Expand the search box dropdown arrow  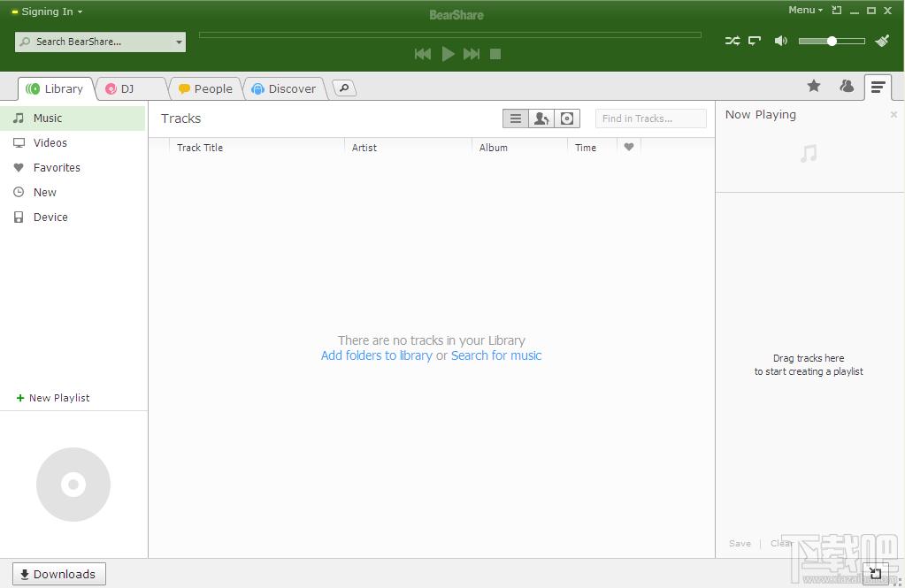click(x=179, y=42)
